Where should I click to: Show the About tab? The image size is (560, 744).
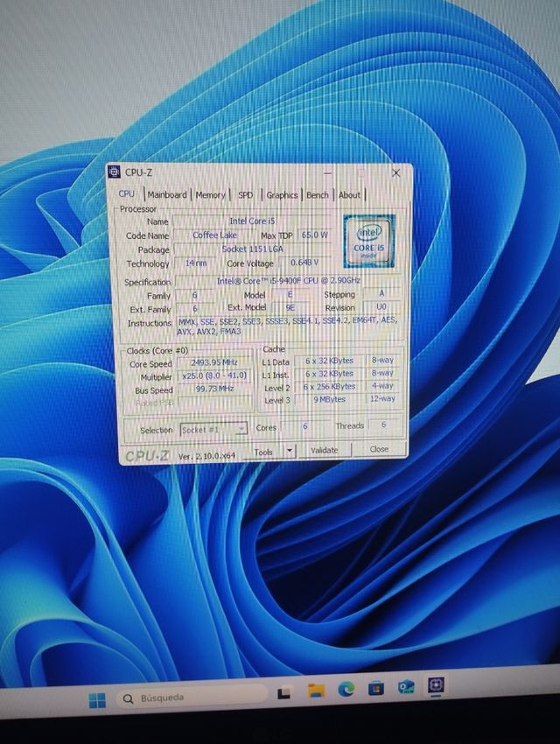(349, 195)
